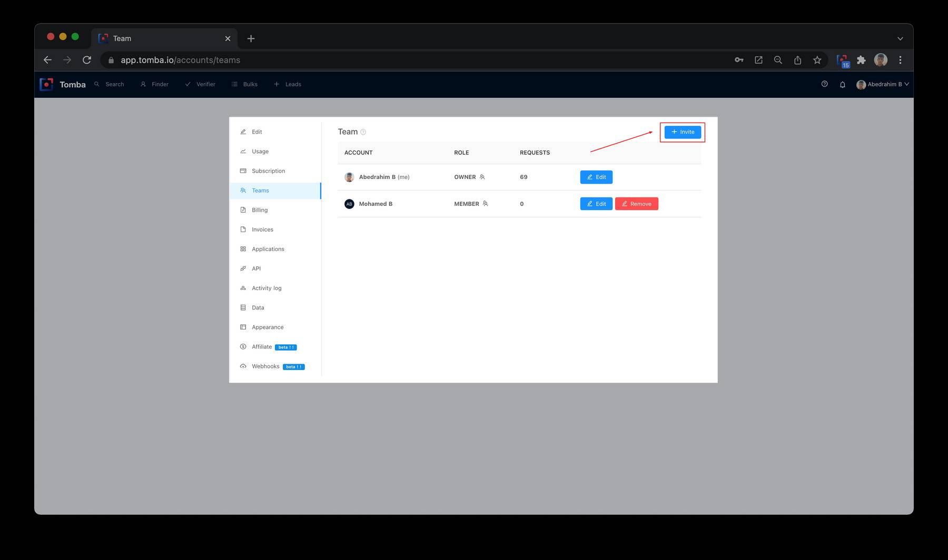Edit the Abedrahim B team member
Image resolution: width=948 pixels, height=560 pixels.
[596, 177]
